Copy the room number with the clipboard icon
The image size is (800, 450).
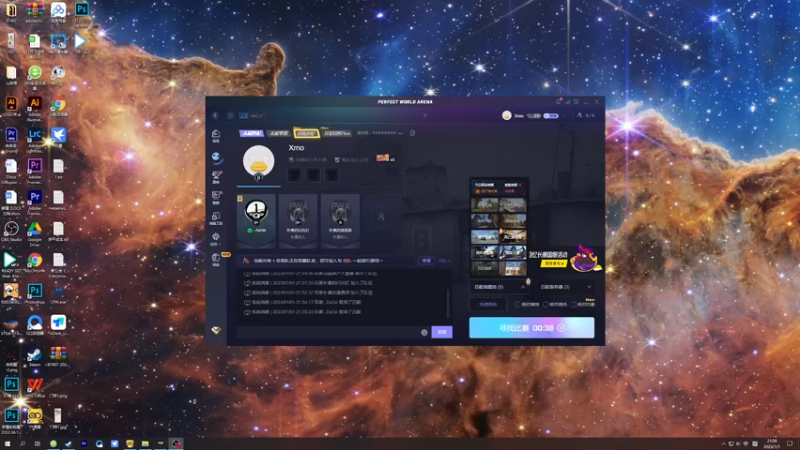pyautogui.click(x=412, y=133)
